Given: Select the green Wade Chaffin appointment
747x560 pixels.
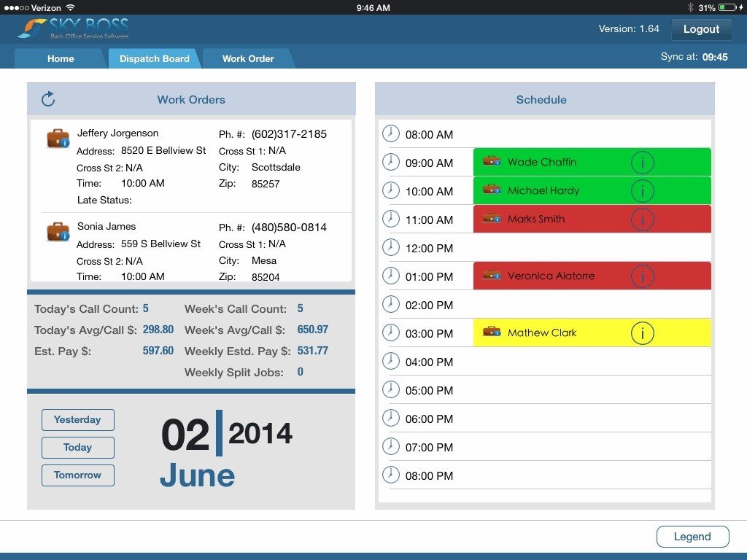Looking at the screenshot, I should pos(592,162).
